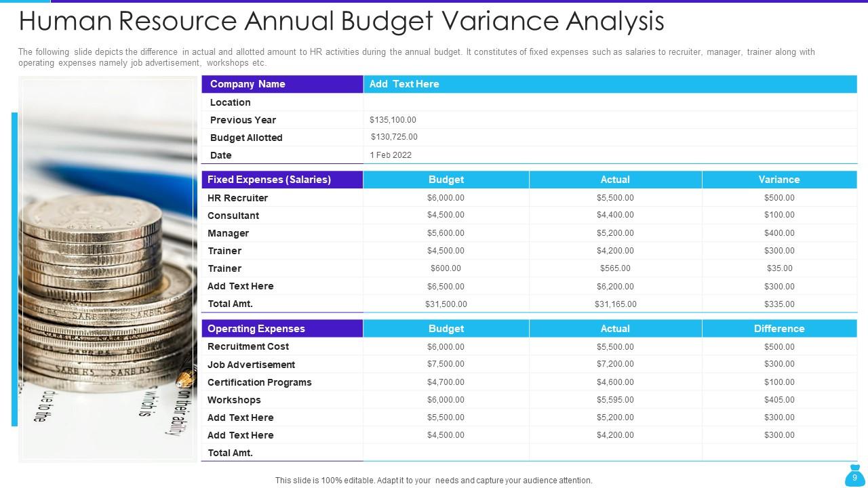Click the slide title Human Resource Annual Budget
This screenshot has height=488, width=868.
click(341, 22)
